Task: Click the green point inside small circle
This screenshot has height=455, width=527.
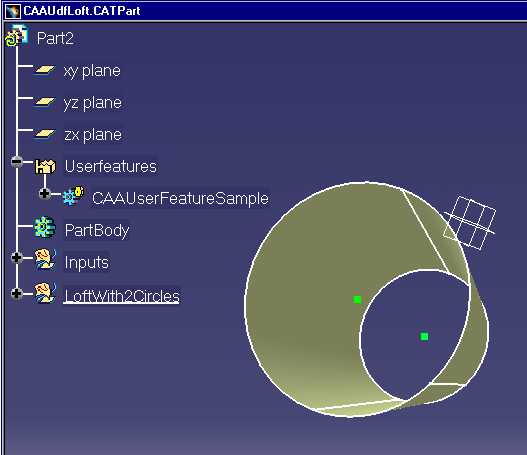Action: point(424,336)
